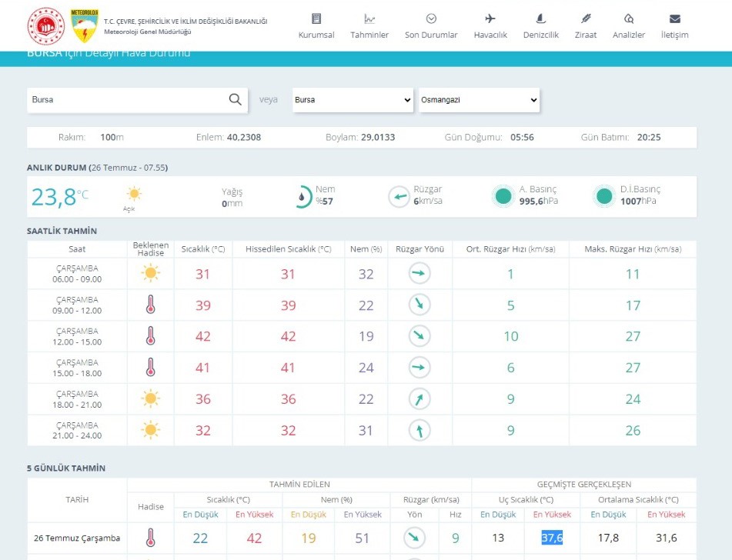The height and width of the screenshot is (560, 732).
Task: Click the green A. Basınç pressure icon
Action: click(503, 197)
